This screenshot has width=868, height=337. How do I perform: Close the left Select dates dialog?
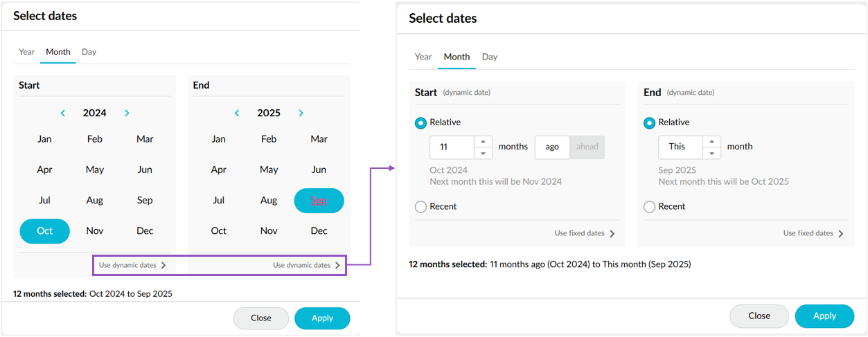(x=260, y=318)
